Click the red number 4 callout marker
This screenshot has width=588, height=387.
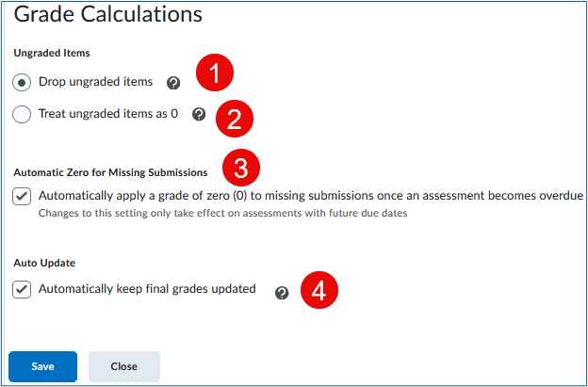tap(318, 290)
